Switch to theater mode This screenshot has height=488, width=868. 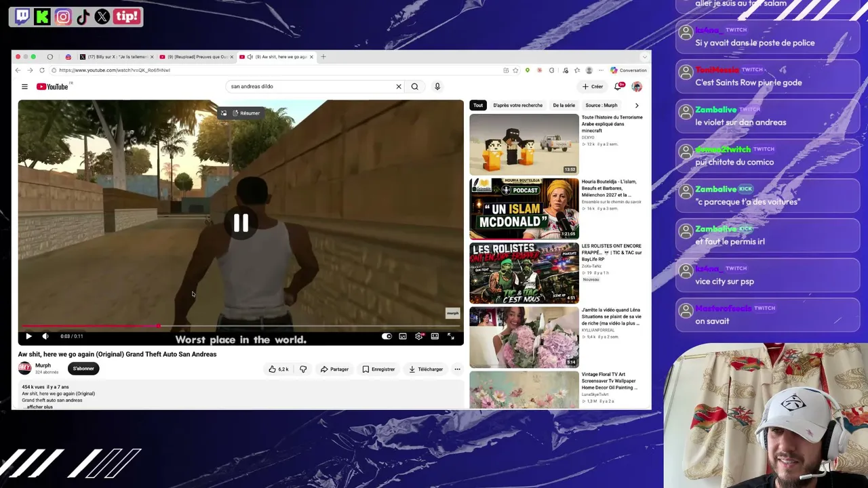pyautogui.click(x=435, y=336)
